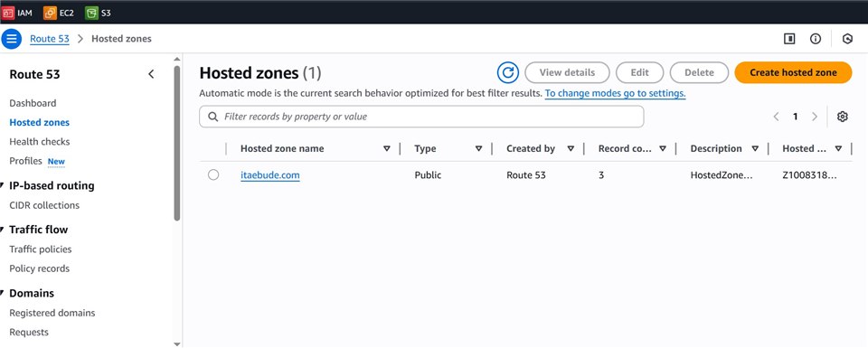The height and width of the screenshot is (348, 868).
Task: Open the 'To change modes go to settings' link
Action: click(x=615, y=93)
